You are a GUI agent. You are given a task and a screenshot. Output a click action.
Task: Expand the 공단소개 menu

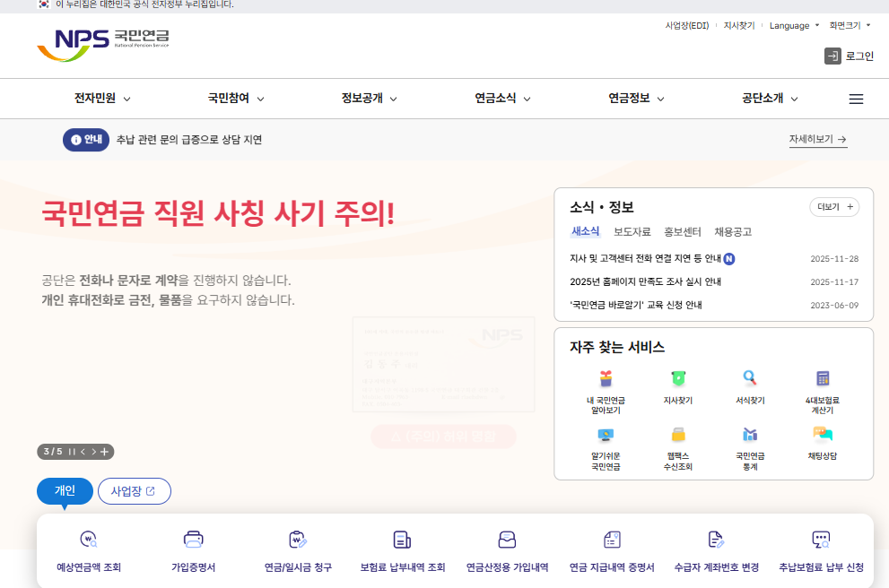(x=770, y=99)
